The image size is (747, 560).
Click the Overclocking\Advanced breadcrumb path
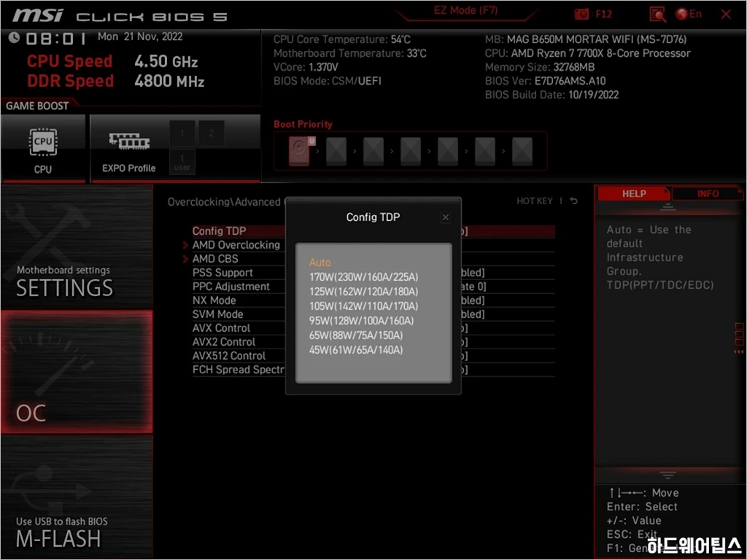tap(224, 202)
